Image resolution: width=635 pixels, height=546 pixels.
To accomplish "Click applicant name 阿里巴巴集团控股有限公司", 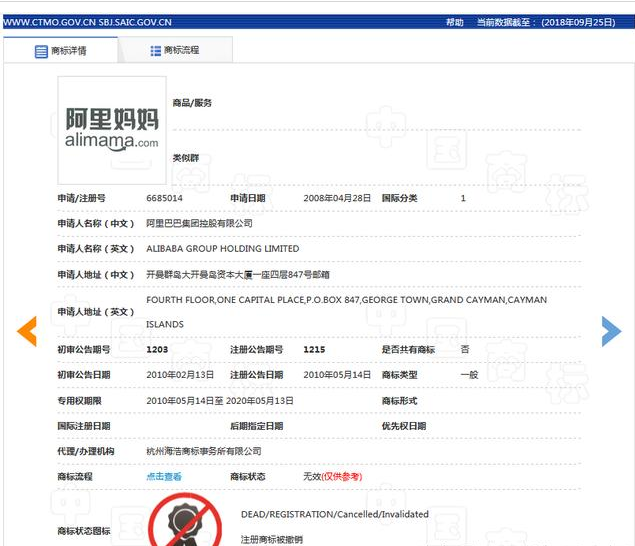I will click(x=199, y=224).
